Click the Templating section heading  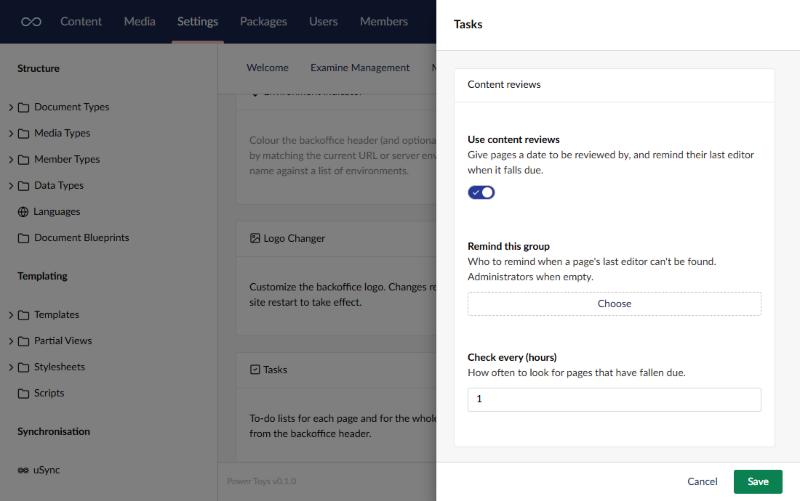click(x=42, y=276)
